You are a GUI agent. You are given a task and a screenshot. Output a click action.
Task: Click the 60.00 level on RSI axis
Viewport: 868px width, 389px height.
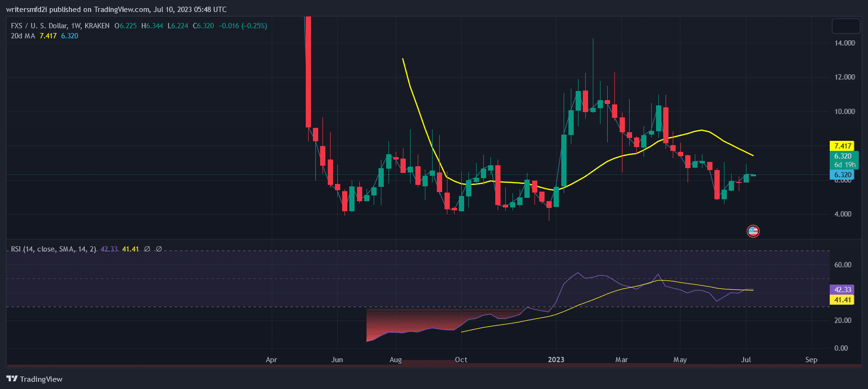pyautogui.click(x=843, y=265)
